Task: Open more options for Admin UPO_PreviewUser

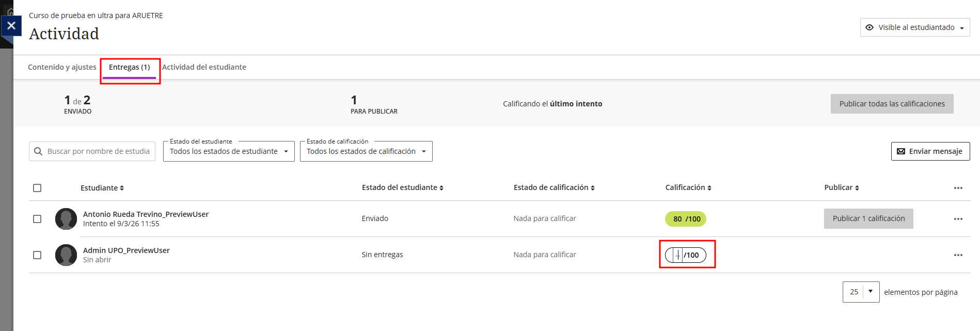Action: click(x=958, y=255)
